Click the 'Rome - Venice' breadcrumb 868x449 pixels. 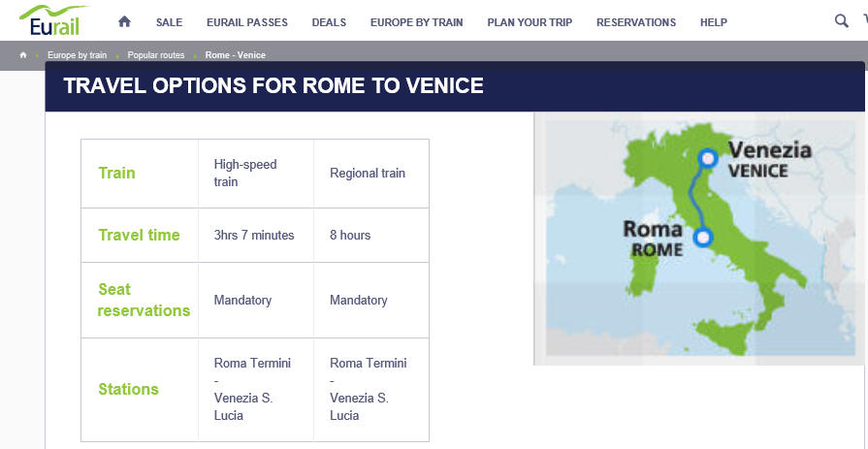point(236,55)
